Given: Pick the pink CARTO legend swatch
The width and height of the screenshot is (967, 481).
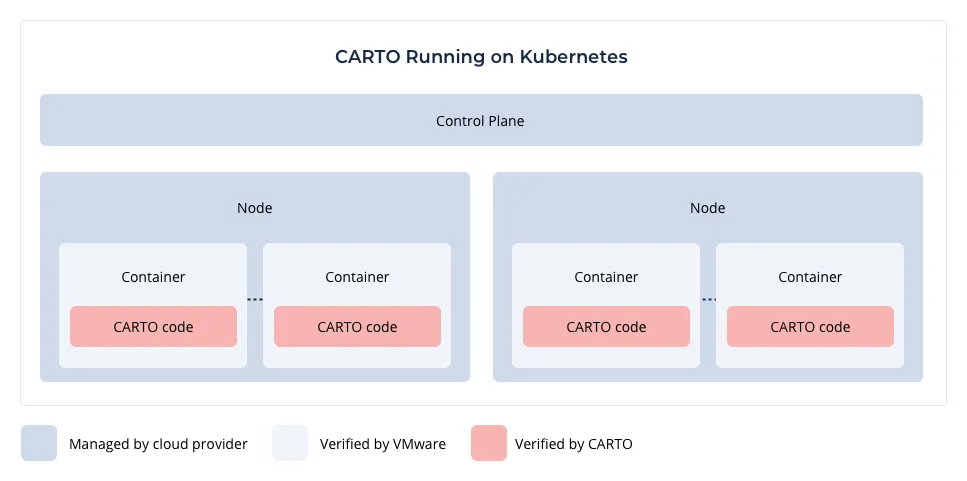Looking at the screenshot, I should (x=488, y=443).
